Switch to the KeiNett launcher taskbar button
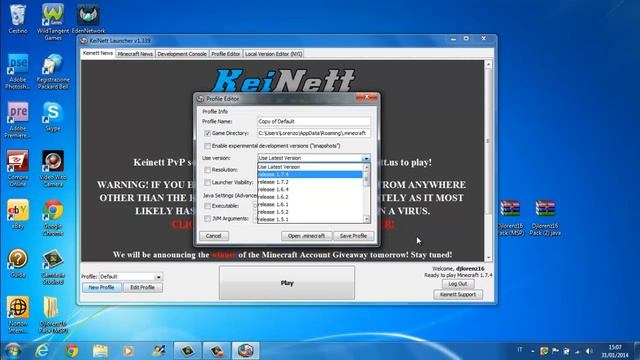The height and width of the screenshot is (360, 640). click(x=245, y=351)
